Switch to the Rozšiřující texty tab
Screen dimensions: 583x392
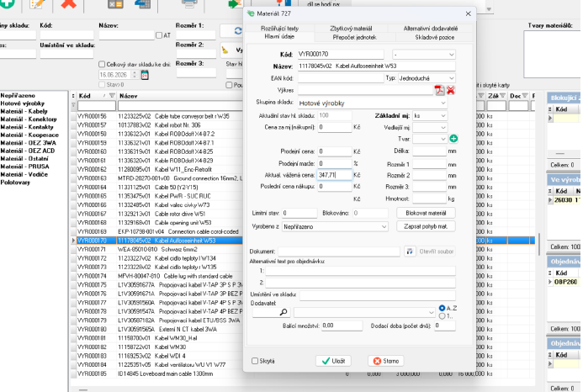tap(279, 29)
